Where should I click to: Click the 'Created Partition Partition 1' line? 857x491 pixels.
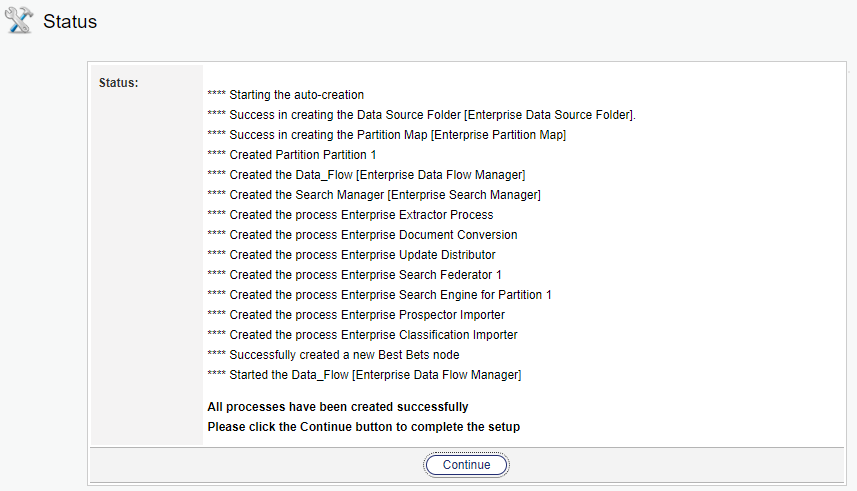coord(291,155)
